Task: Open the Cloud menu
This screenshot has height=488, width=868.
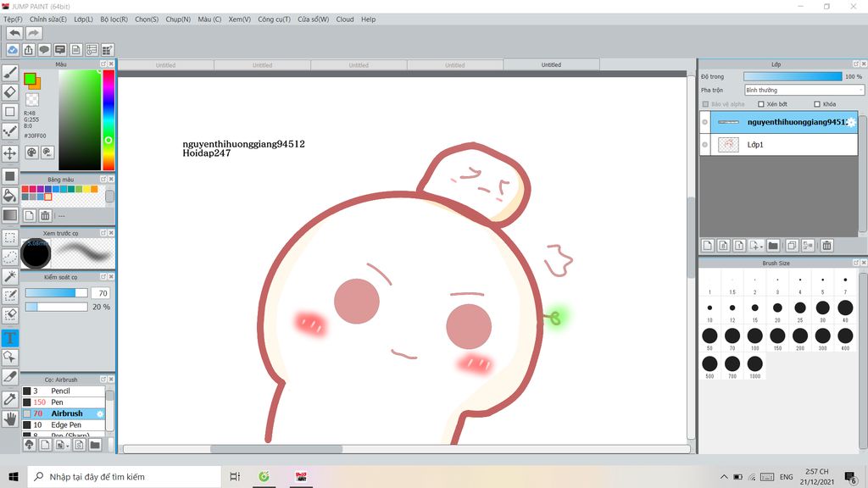Action: point(345,19)
